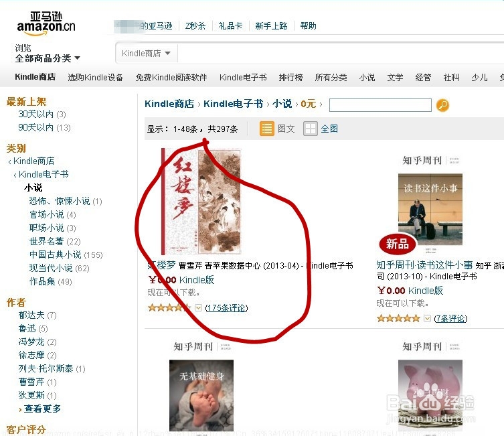Open the Kindle商店 search category dropdown
Image resolution: width=504 pixels, height=436 pixels.
[x=147, y=53]
